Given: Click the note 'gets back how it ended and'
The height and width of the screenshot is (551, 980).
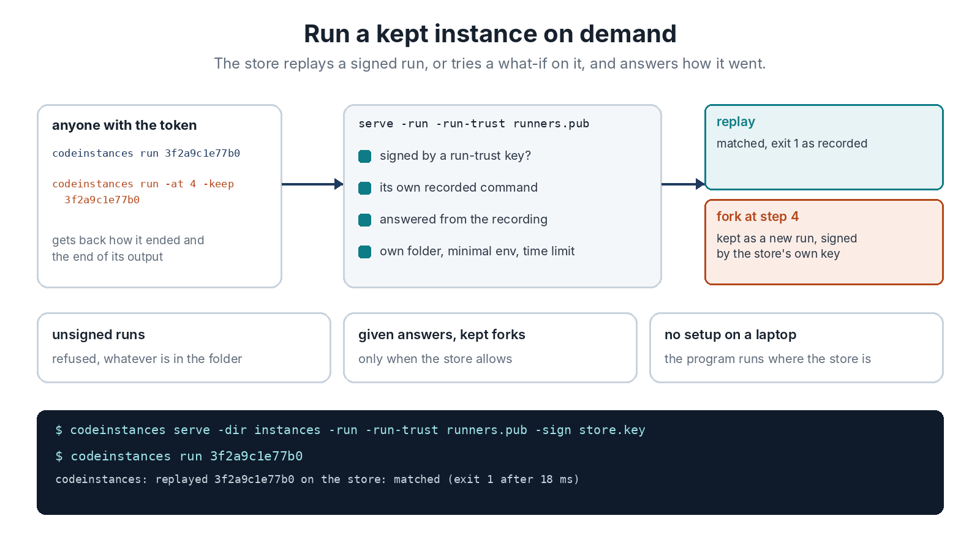Looking at the screenshot, I should (128, 240).
